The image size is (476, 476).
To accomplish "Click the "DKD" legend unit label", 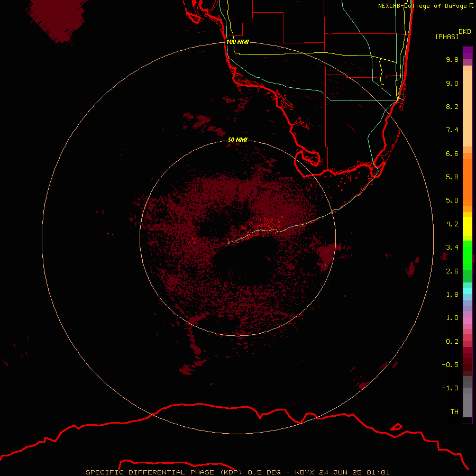I will click(464, 32).
